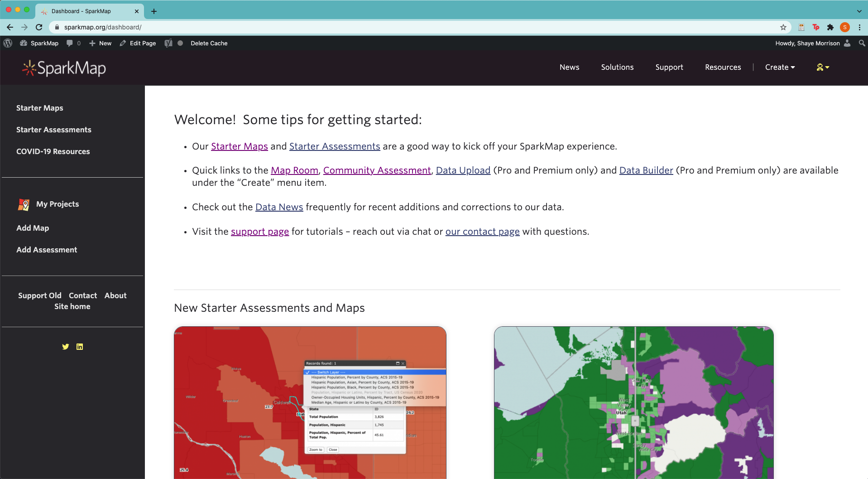Click the red county map thumbnail
This screenshot has width=868, height=479.
pos(310,402)
